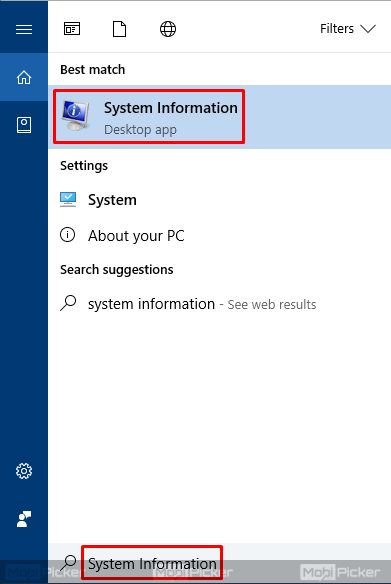Click the magnifier icon in search box

coord(69,563)
